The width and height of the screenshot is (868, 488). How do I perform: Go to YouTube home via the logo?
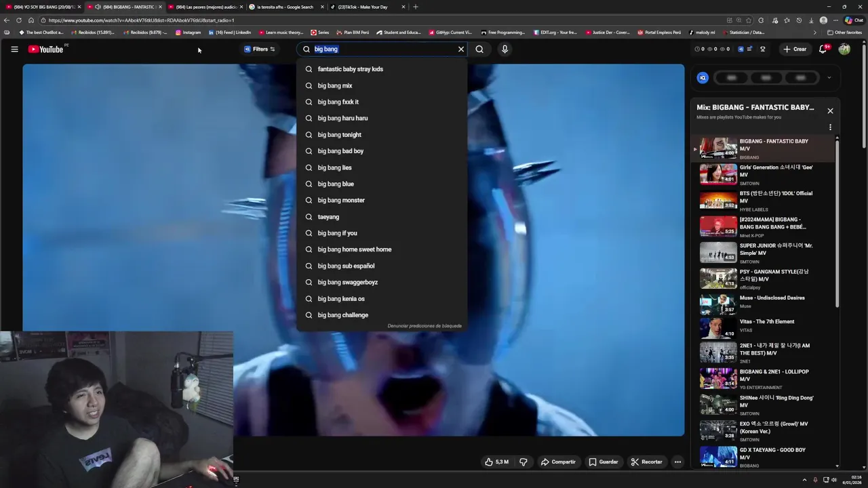tap(46, 49)
